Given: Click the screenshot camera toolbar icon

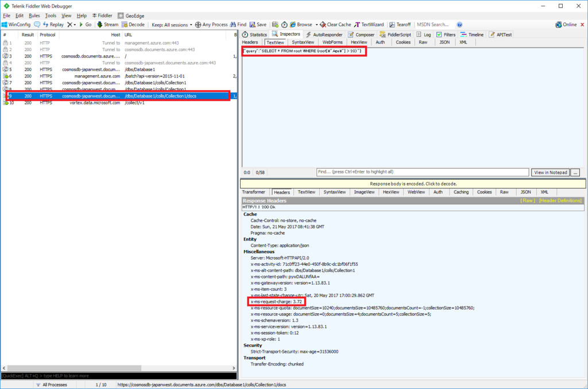Looking at the screenshot, I should tap(275, 25).
